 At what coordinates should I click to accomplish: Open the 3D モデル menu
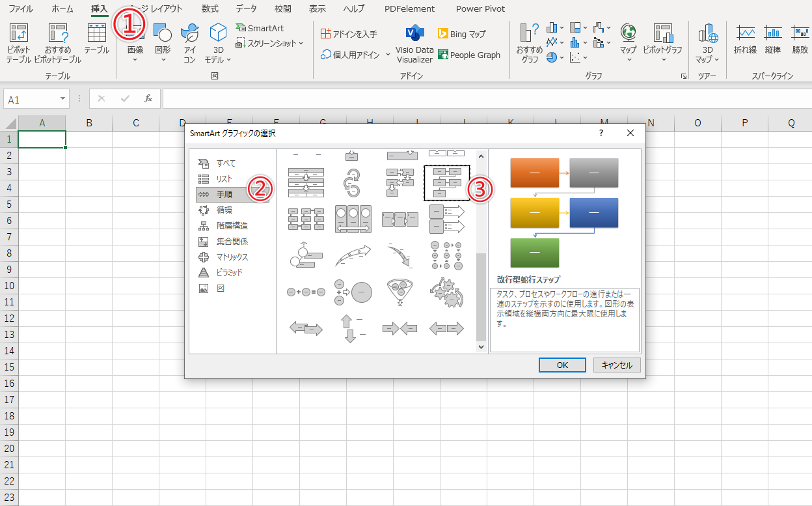(x=218, y=43)
